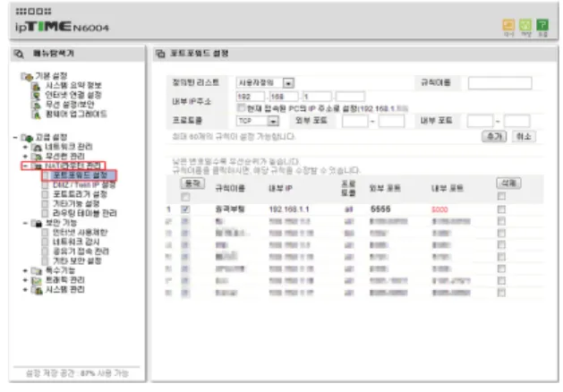Click the 트래픽 관리 folder icon
The image size is (563, 392).
(x=37, y=280)
